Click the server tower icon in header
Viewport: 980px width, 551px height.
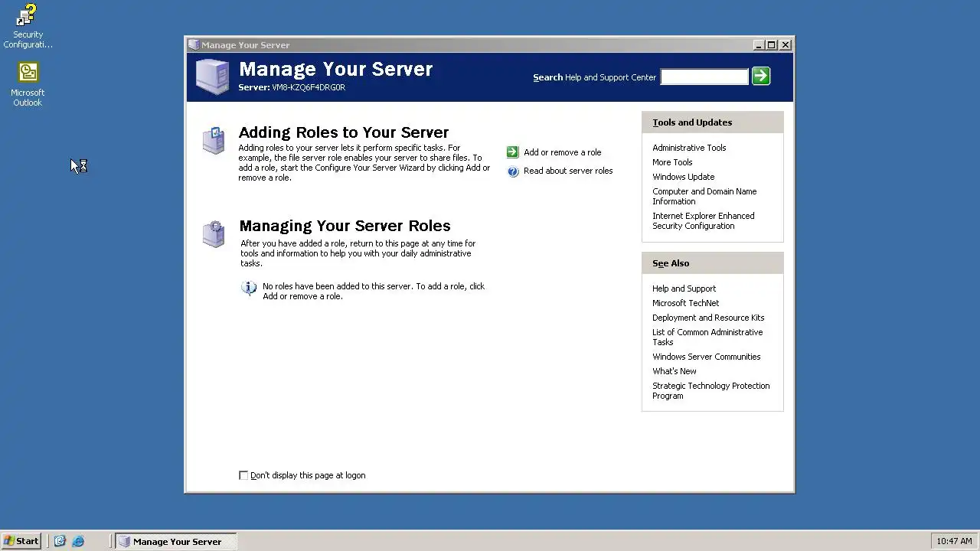tap(212, 77)
